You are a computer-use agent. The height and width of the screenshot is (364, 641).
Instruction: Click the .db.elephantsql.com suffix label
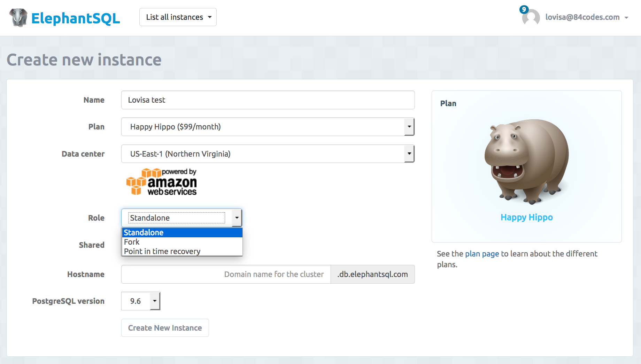(x=372, y=274)
